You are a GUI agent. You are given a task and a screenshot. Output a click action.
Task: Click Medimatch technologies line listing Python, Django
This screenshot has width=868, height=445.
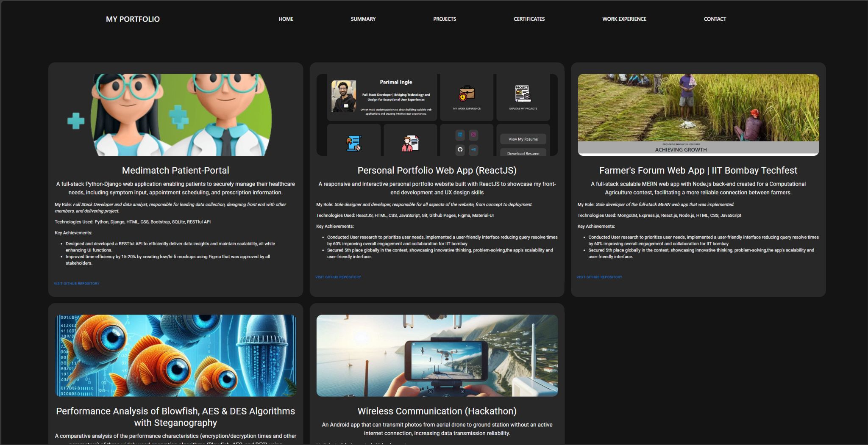point(133,222)
